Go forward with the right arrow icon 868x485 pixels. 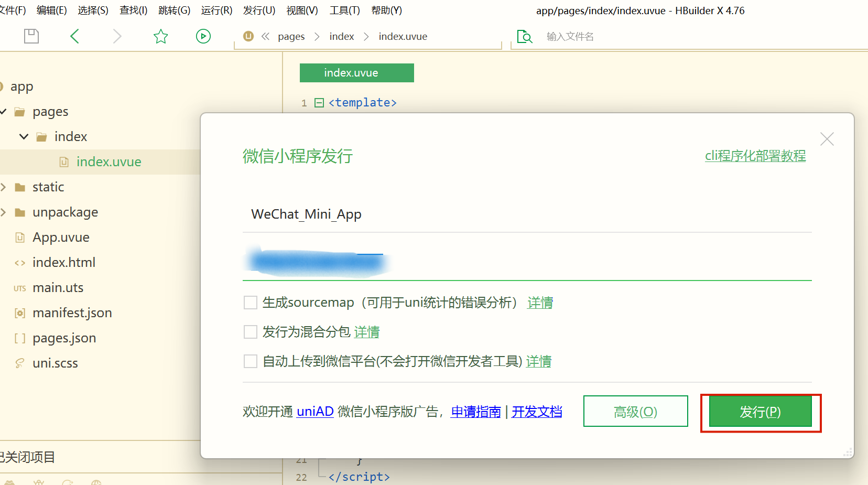(117, 36)
